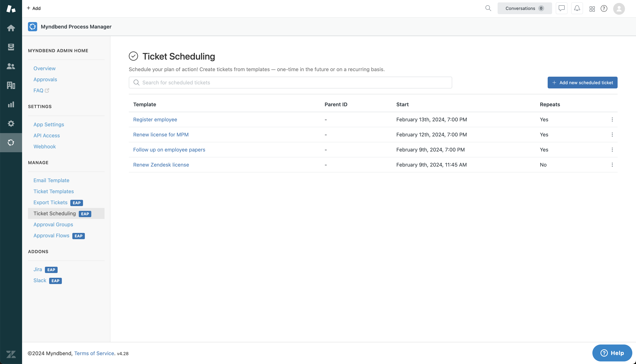Open the Reporting bar chart icon

tap(11, 104)
